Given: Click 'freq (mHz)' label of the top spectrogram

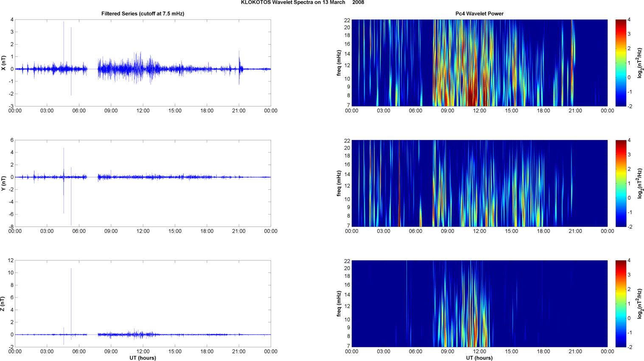Looking at the screenshot, I should tap(339, 63).
